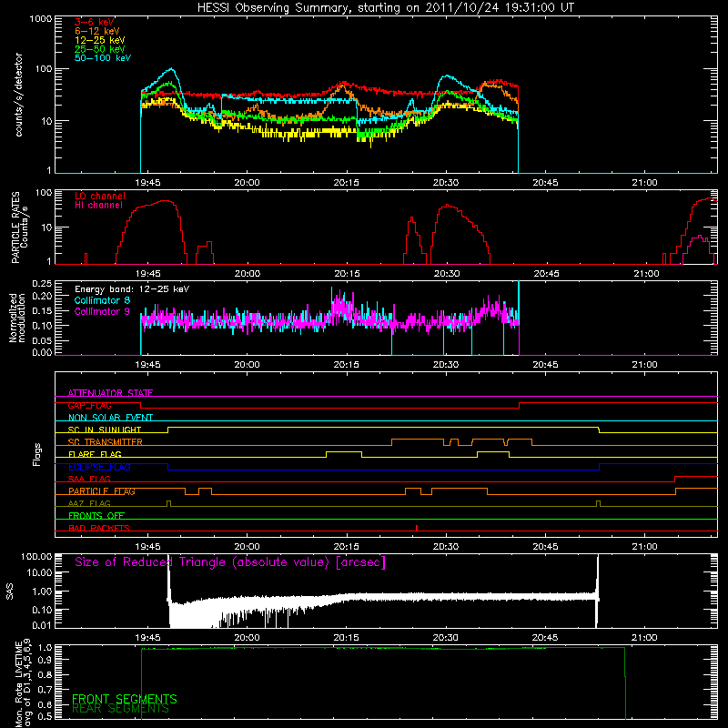
Task: Click 20:45 time label under modulation panel
Action: [x=545, y=365]
